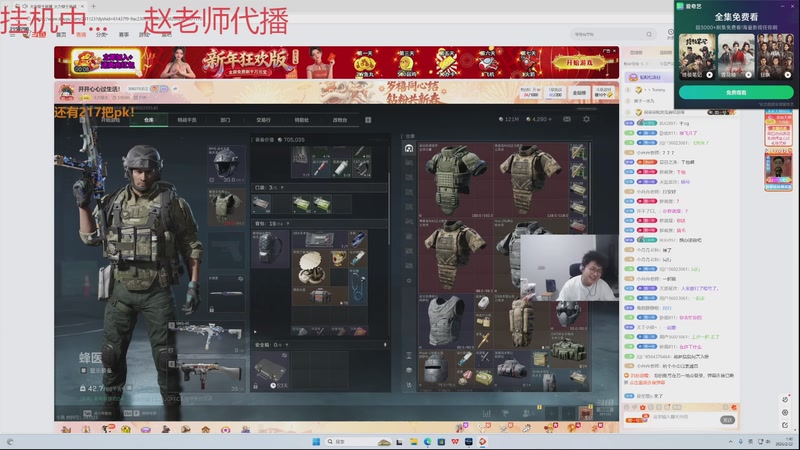Open the 交易行 trading tab
This screenshot has width=800, height=450.
click(263, 120)
